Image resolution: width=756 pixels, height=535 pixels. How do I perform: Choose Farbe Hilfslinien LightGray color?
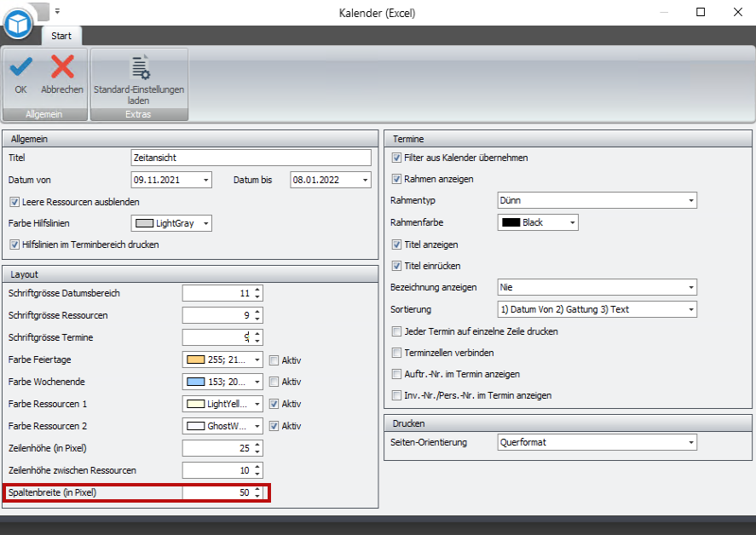[171, 223]
